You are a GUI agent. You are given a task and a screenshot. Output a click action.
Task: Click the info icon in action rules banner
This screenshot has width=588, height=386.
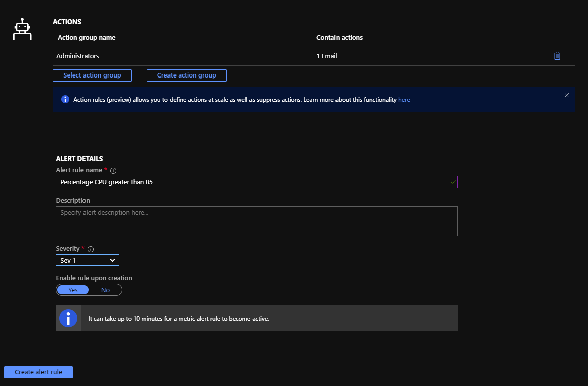pos(65,99)
